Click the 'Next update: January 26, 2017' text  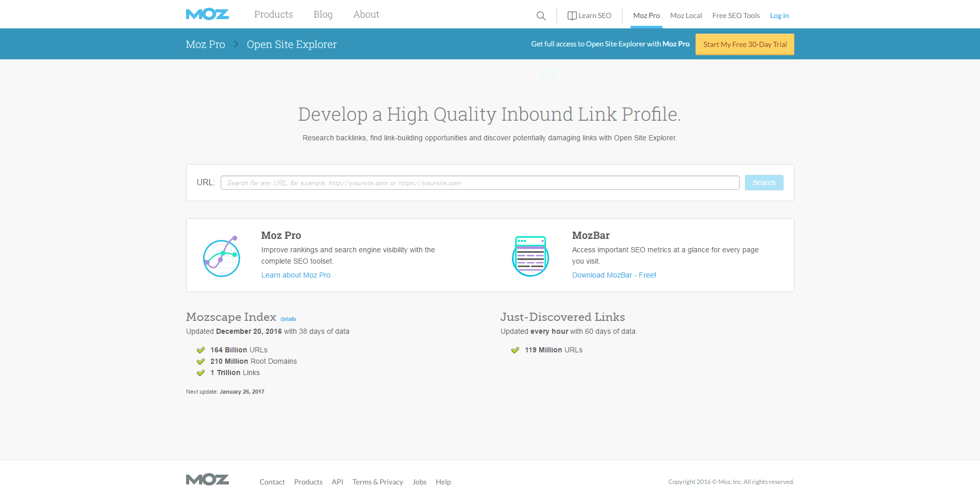[x=225, y=392]
